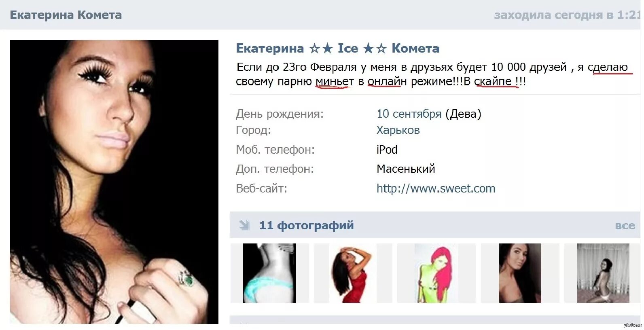This screenshot has width=644, height=330.
Task: Click the collapse arrow icon beside 11 фотографий
Action: coord(244,225)
